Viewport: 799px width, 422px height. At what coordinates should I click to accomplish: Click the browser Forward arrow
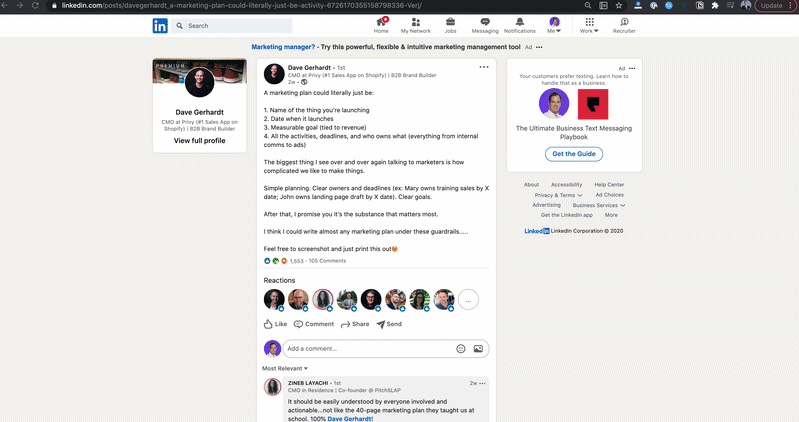[19, 5]
